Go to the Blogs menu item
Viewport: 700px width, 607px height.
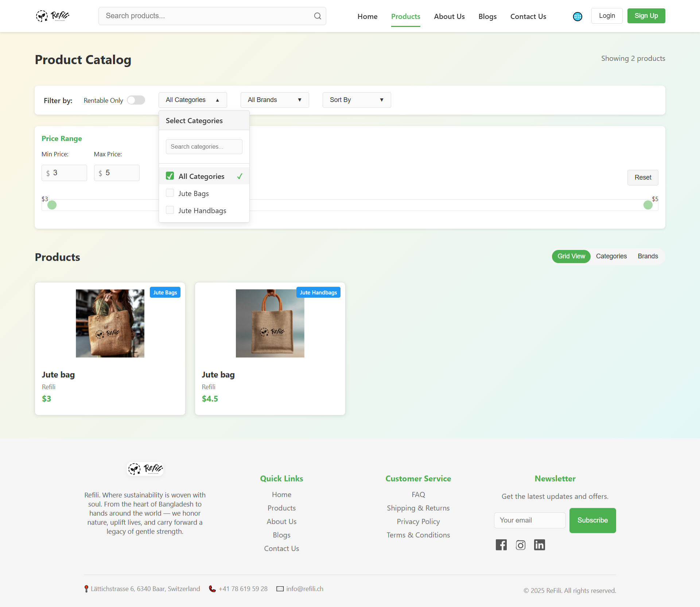(x=487, y=16)
